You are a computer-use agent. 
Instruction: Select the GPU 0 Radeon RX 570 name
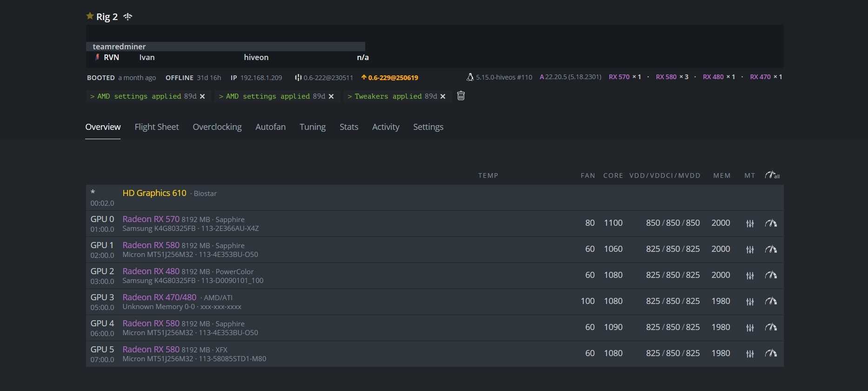click(x=151, y=219)
